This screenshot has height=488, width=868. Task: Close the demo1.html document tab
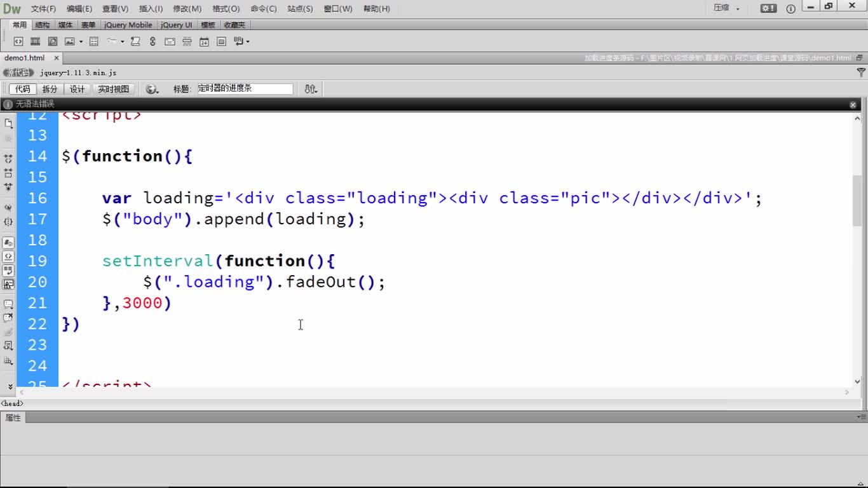[56, 58]
